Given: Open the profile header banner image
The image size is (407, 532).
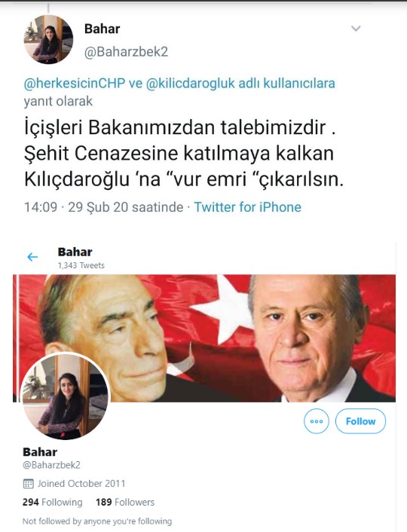Looking at the screenshot, I should click(204, 338).
